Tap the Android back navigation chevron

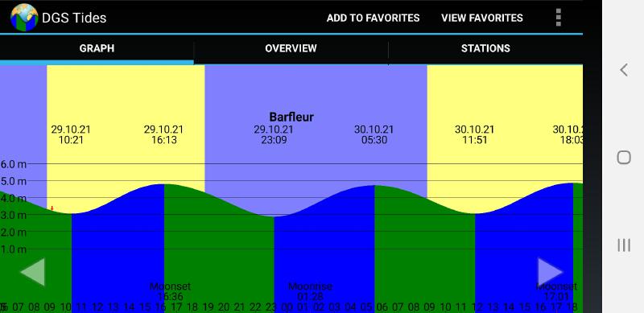624,70
